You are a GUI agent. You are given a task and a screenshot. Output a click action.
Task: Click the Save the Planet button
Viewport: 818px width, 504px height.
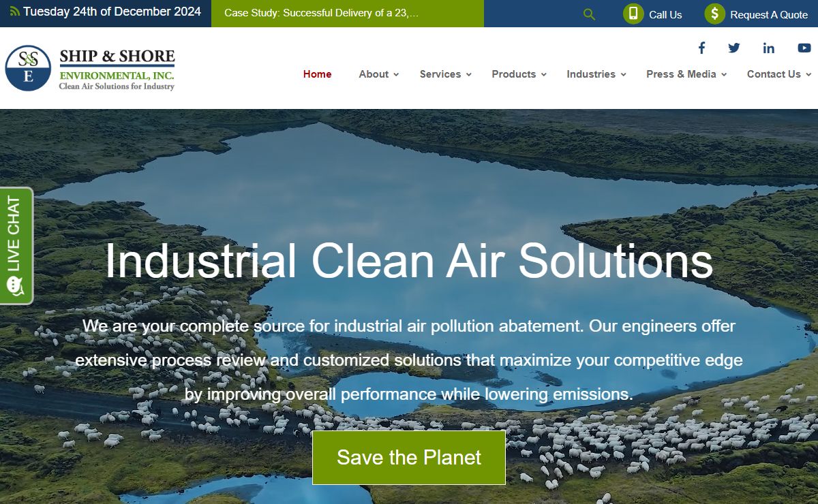409,457
